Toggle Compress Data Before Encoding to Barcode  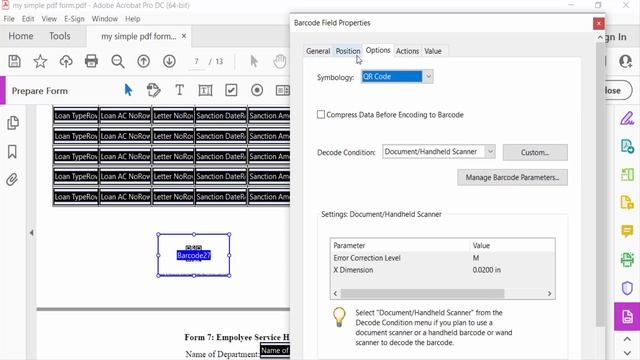click(321, 115)
